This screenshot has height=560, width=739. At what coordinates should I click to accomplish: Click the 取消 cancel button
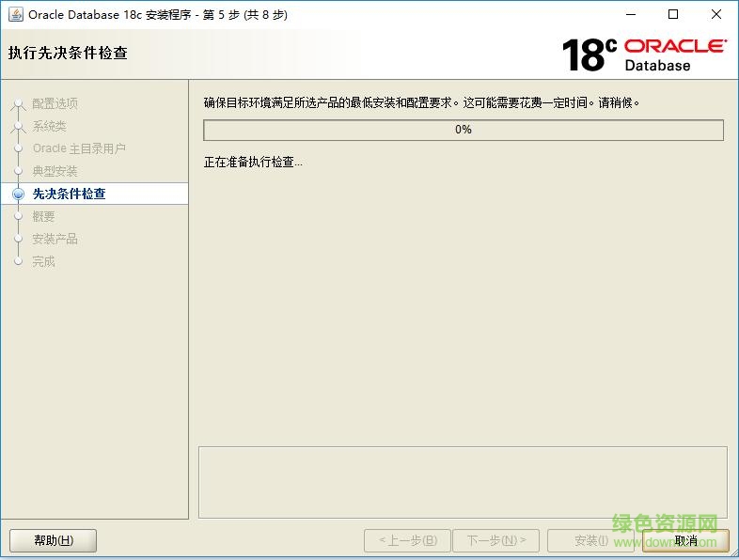685,540
